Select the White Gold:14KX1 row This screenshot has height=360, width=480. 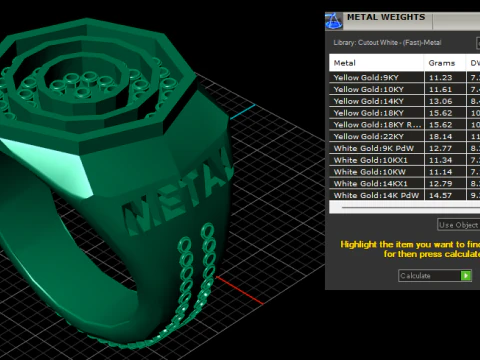(405, 184)
